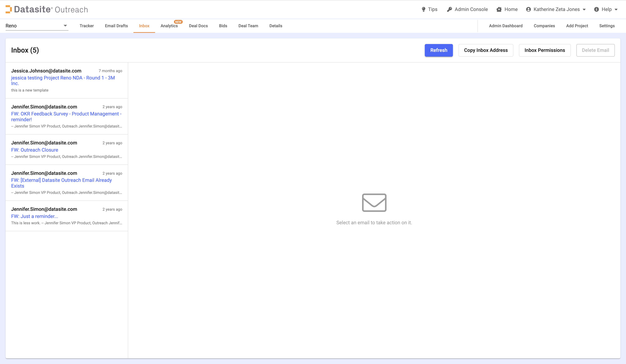Open Inbox Permissions
Screen dimensions: 626x364
click(545, 50)
